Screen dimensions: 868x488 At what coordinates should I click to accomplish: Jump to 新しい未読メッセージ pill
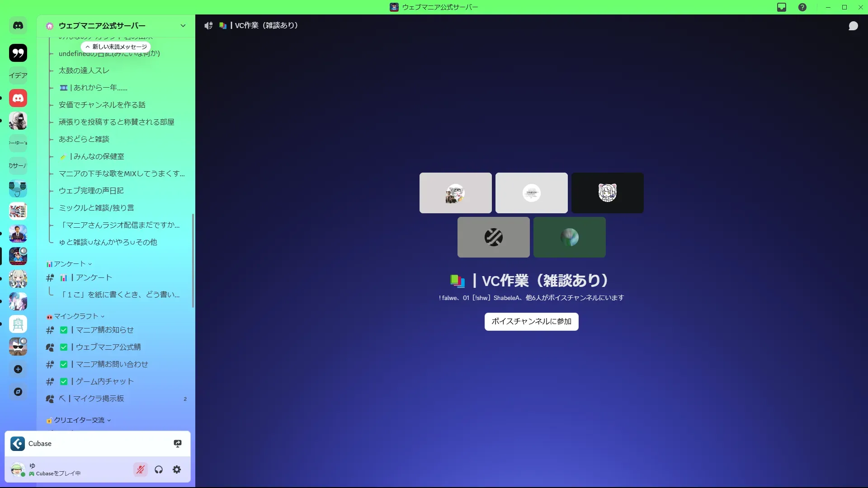[x=116, y=47]
